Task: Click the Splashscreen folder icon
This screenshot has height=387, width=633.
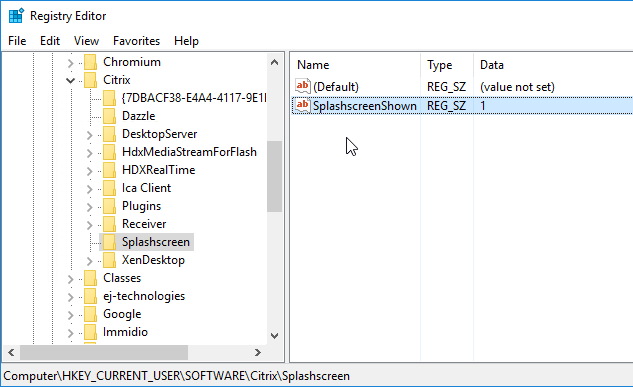Action: pos(109,242)
